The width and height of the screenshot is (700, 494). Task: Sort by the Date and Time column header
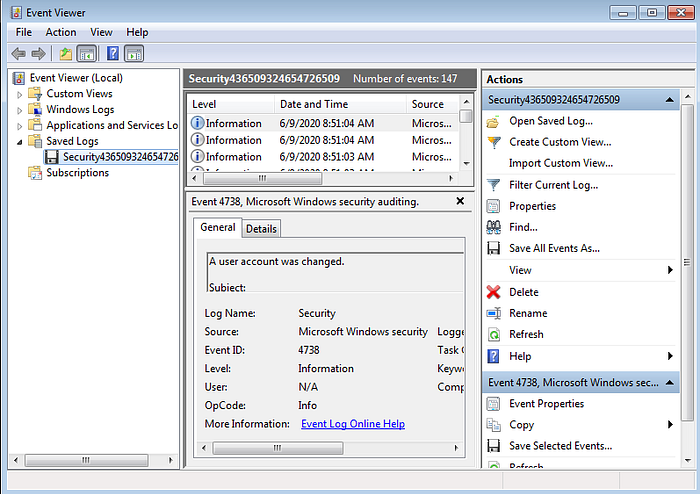click(x=340, y=104)
